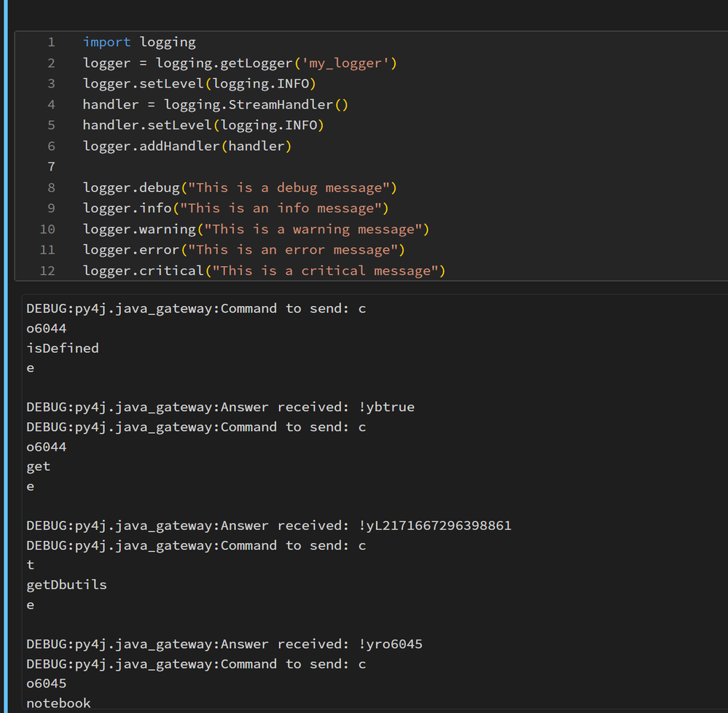
Task: Click the 'import' keyword on line 1
Action: 106,42
